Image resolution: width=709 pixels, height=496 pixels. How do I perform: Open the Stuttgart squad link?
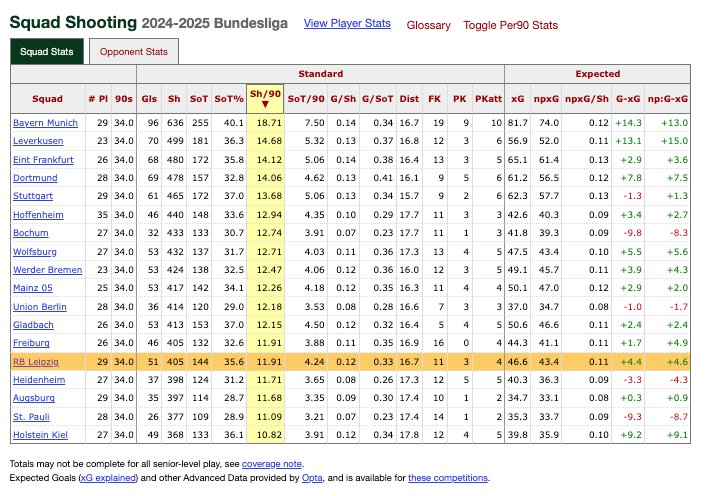(x=33, y=196)
